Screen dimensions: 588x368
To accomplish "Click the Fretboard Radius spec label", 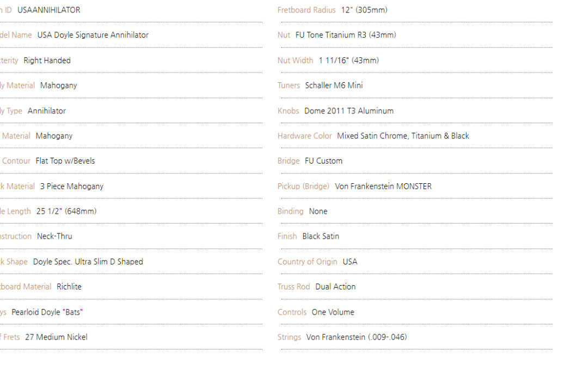I will (307, 10).
